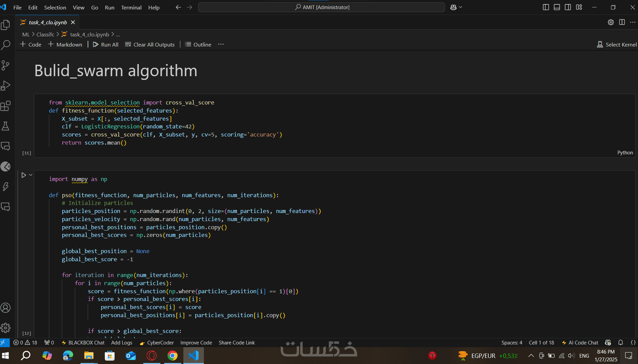This screenshot has height=364, width=638.
Task: Open the Search view in activity bar
Action: 6,45
